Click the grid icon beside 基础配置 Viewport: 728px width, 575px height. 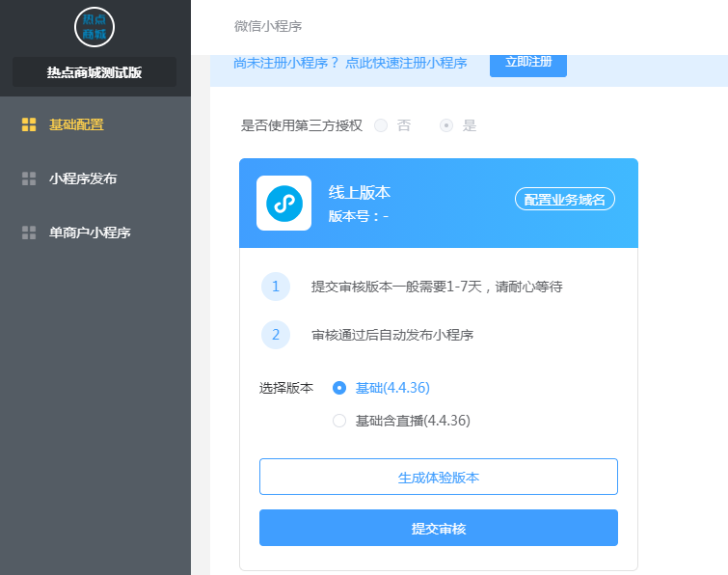point(29,124)
